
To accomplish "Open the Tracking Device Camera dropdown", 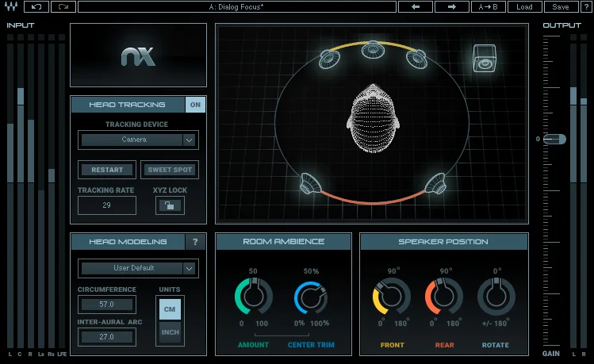I will pos(138,140).
